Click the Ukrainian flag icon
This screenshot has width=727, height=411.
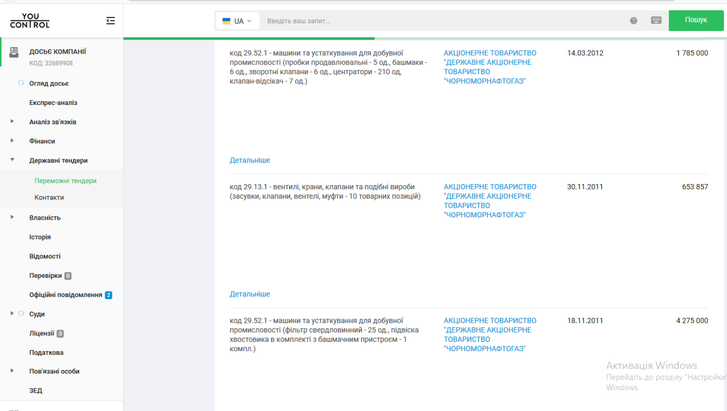pos(226,21)
